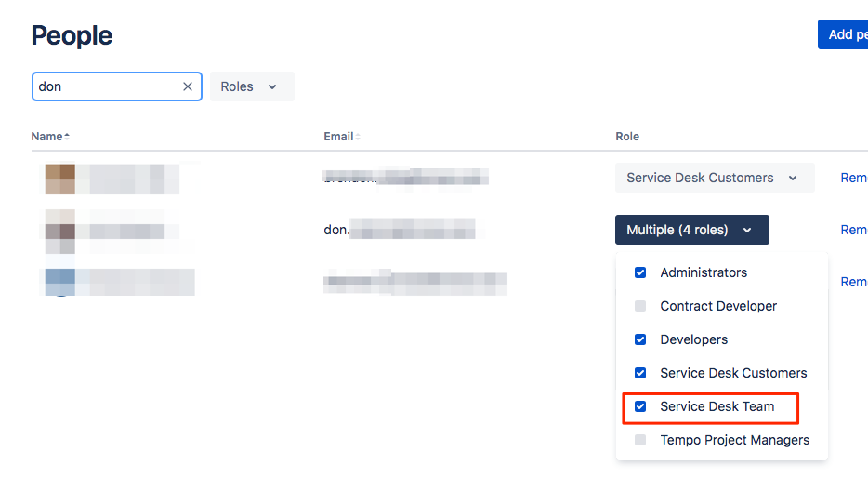Collapse the Multiple (4 roles) dropdown
Viewport: 868px width, 478px height.
coord(692,230)
